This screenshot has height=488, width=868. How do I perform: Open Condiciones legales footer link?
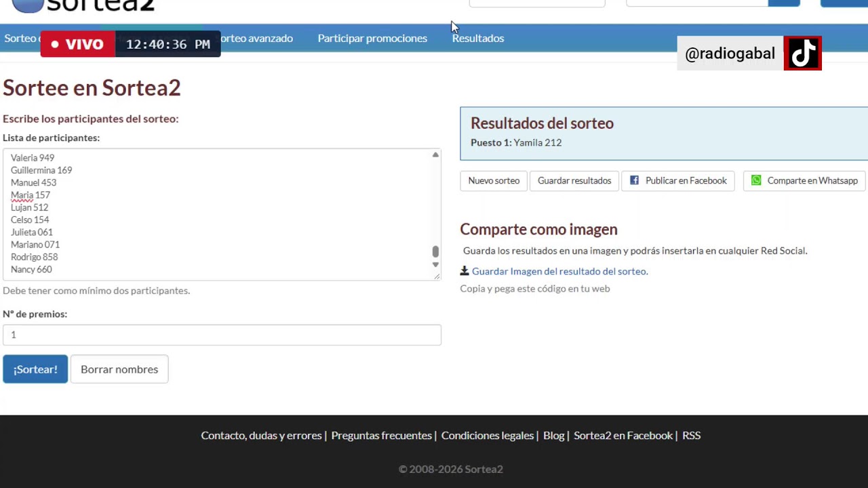click(x=488, y=436)
